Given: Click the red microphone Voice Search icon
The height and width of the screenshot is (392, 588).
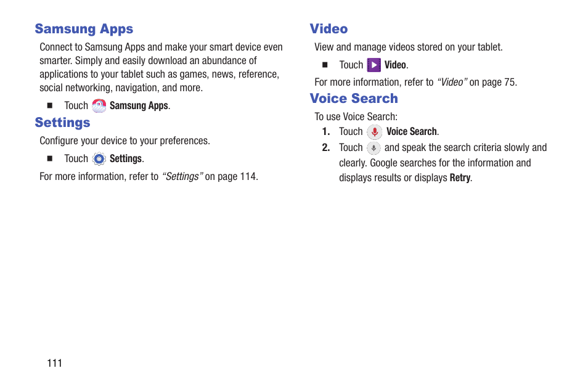Looking at the screenshot, I should [x=374, y=132].
